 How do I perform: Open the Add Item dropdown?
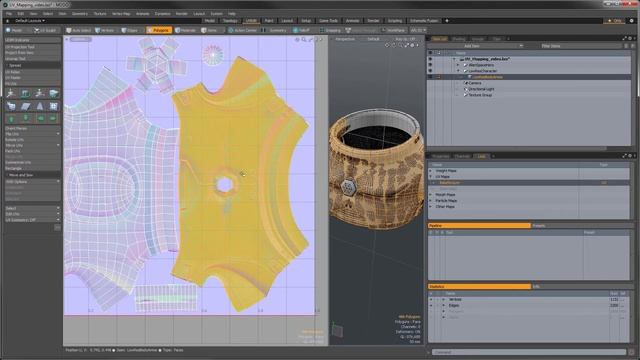pos(476,46)
